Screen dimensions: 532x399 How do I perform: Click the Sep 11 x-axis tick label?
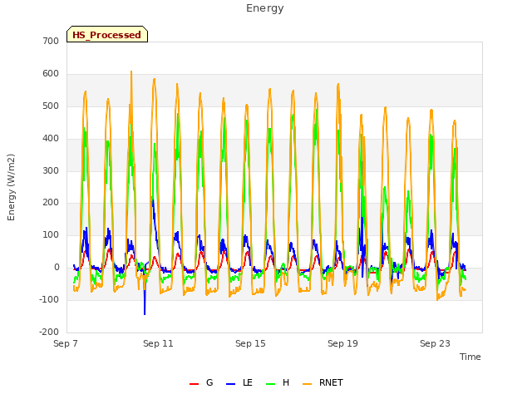tap(158, 343)
